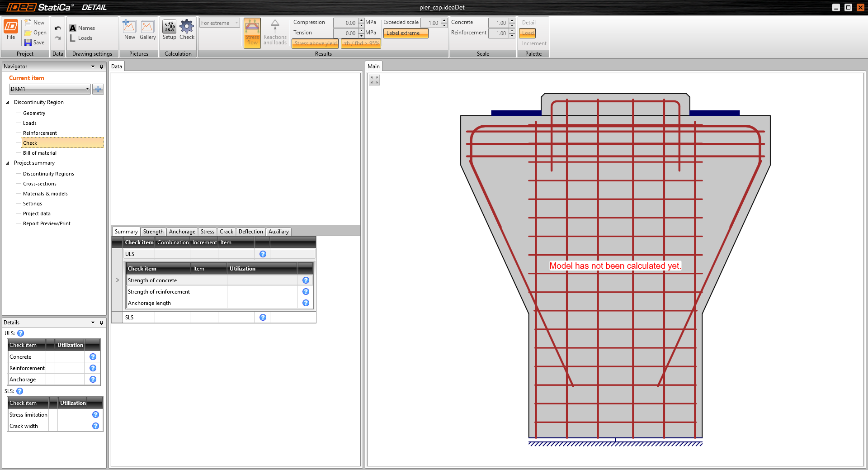The height and width of the screenshot is (470, 868).
Task: Open the For extreme dropdown
Action: pos(220,23)
